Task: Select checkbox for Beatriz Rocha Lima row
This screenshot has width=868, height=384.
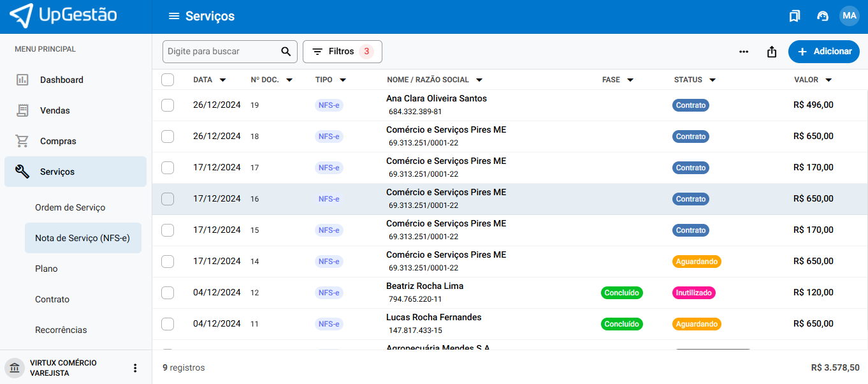Action: pos(168,293)
